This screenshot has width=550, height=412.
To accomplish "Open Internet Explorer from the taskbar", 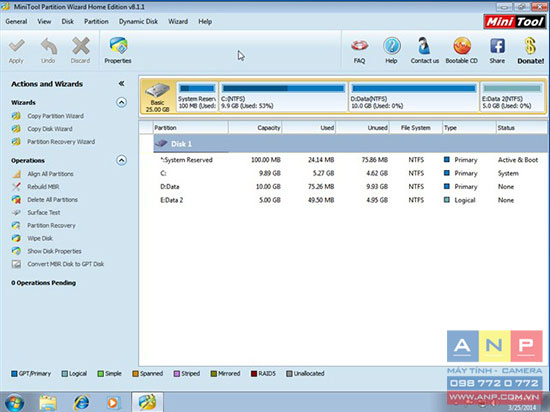I will (x=81, y=403).
